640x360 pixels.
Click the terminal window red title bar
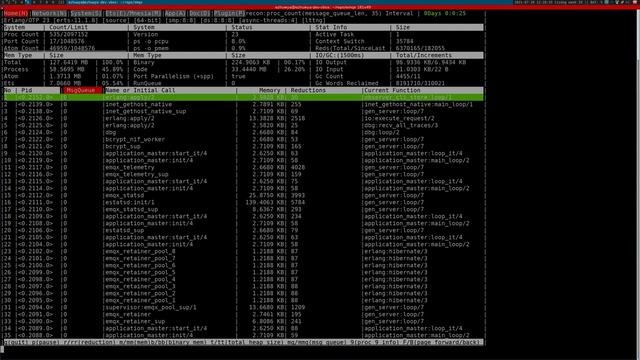(x=320, y=7)
